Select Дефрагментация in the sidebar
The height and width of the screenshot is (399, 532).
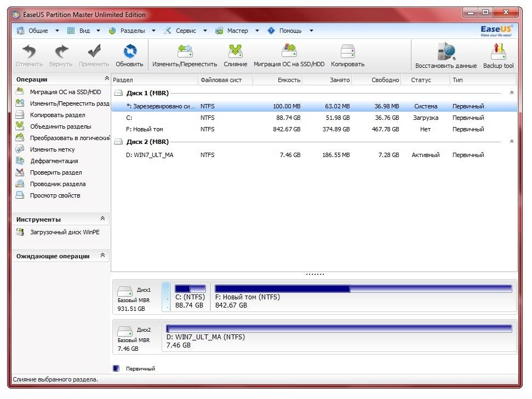click(54, 161)
